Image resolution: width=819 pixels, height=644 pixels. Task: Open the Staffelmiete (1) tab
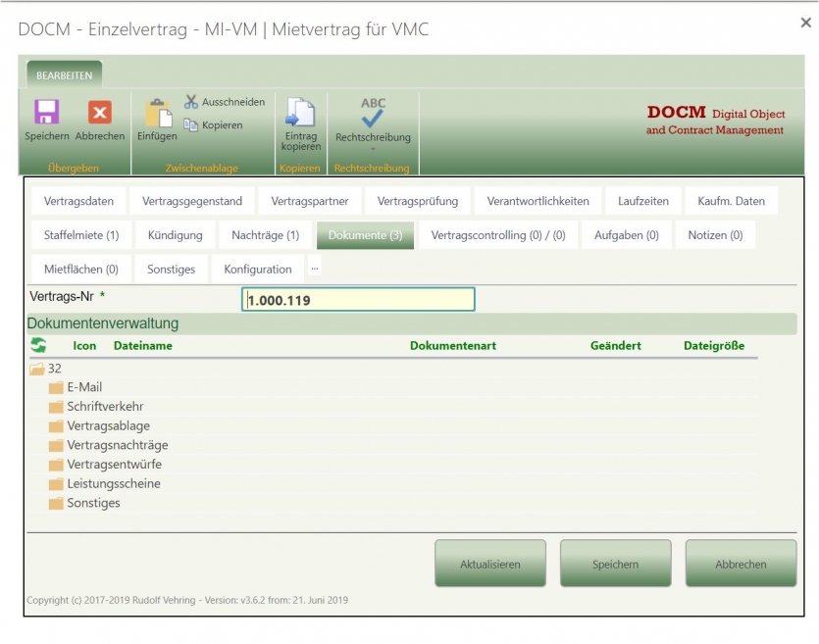81,235
